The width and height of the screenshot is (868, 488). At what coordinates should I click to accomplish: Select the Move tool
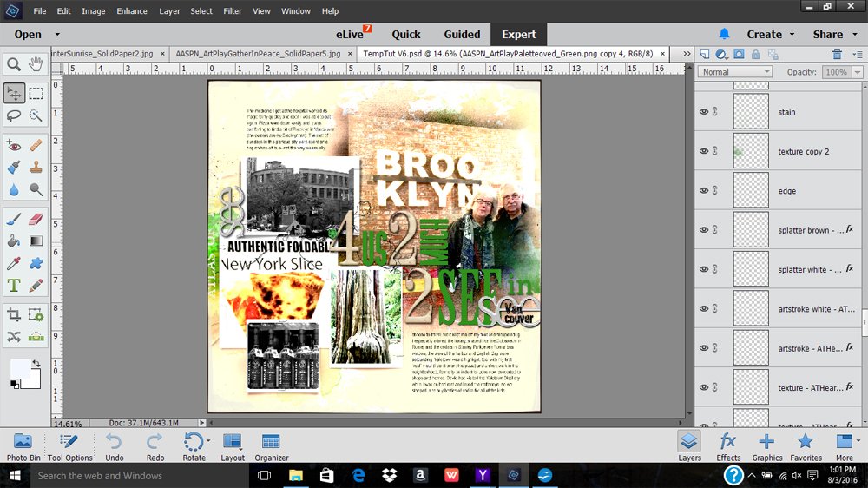click(14, 94)
